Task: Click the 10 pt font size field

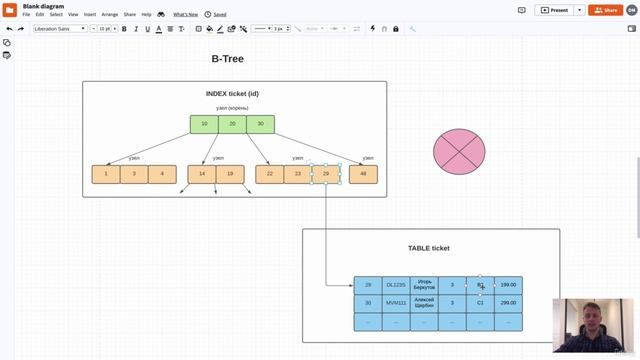Action: (x=104, y=29)
